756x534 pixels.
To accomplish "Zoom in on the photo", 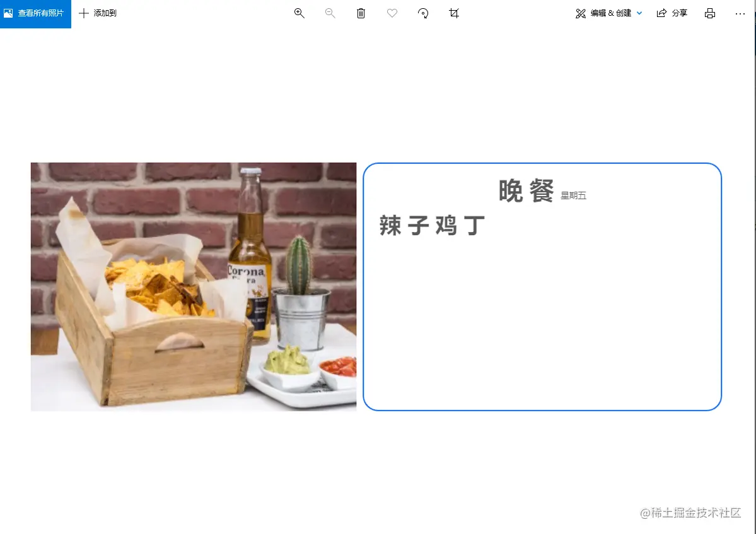I will (299, 13).
